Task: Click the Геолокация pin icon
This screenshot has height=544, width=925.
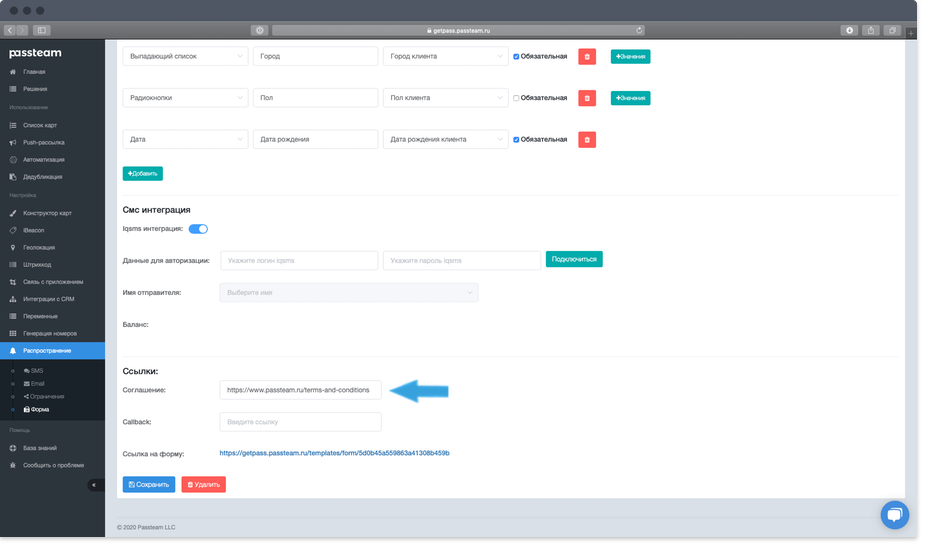Action: [13, 248]
